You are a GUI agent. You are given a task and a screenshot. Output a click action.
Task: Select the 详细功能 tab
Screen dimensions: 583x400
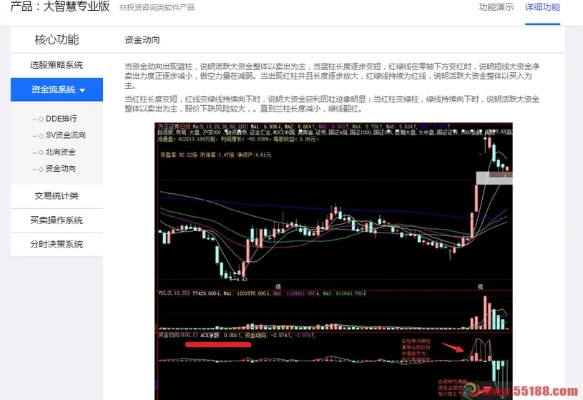[x=542, y=7]
